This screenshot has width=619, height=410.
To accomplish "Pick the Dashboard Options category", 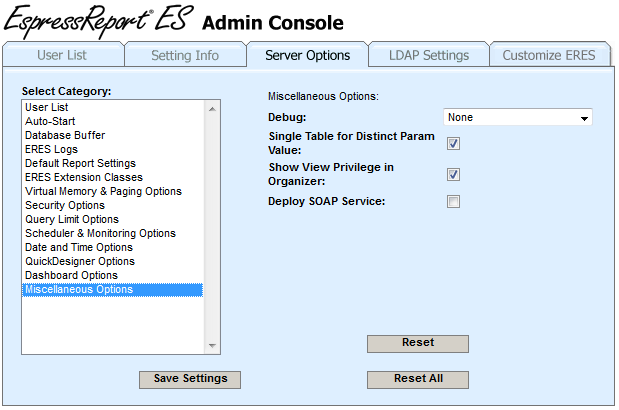I will point(113,275).
